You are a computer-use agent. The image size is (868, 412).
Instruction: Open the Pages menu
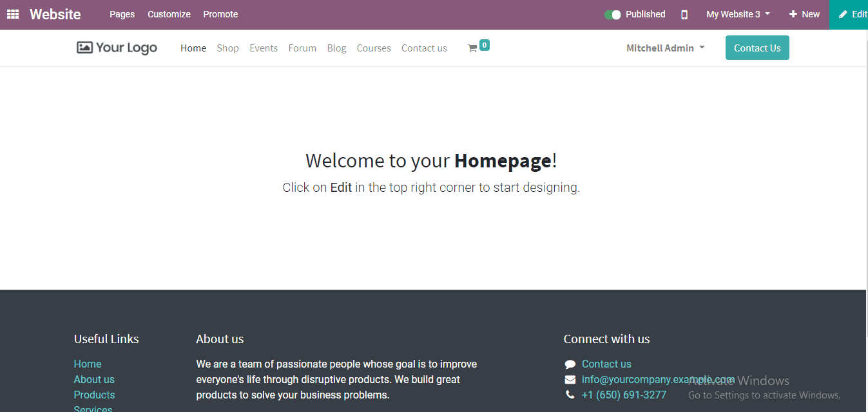[x=122, y=14]
